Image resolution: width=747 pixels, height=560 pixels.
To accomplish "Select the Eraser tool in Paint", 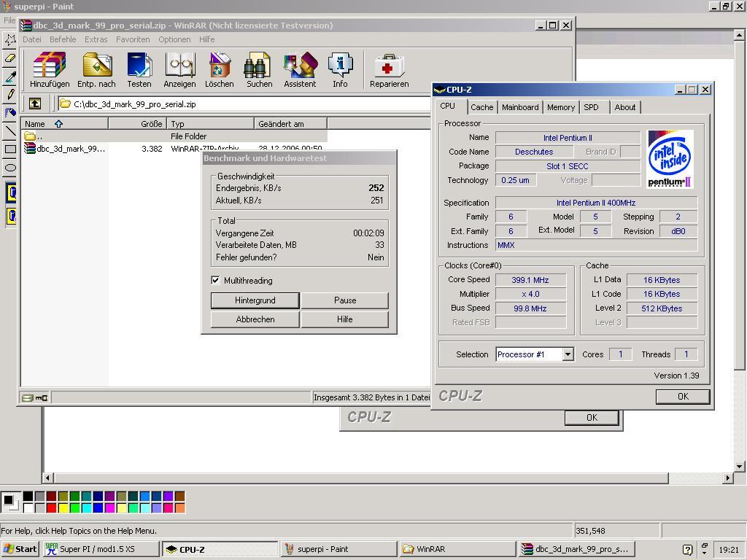I will click(10, 58).
